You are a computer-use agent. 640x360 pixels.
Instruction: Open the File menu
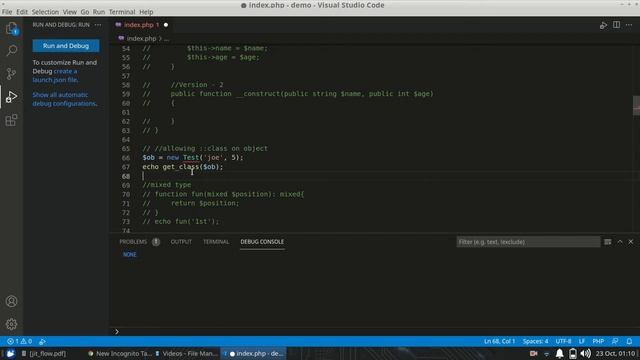pyautogui.click(x=7, y=12)
